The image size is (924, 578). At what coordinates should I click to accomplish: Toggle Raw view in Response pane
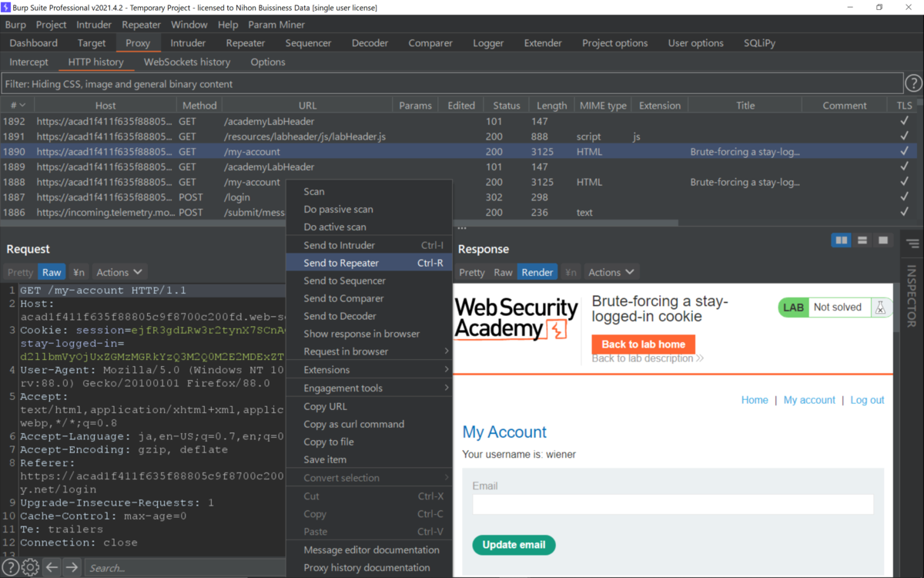(x=503, y=272)
